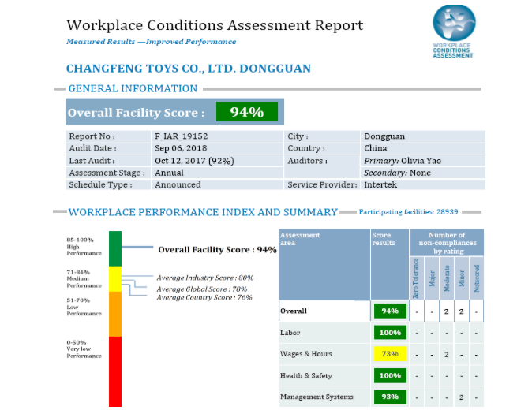This screenshot has width=532, height=410.
Task: Click the Changfeng Toys Co. company heading
Action: 188,69
